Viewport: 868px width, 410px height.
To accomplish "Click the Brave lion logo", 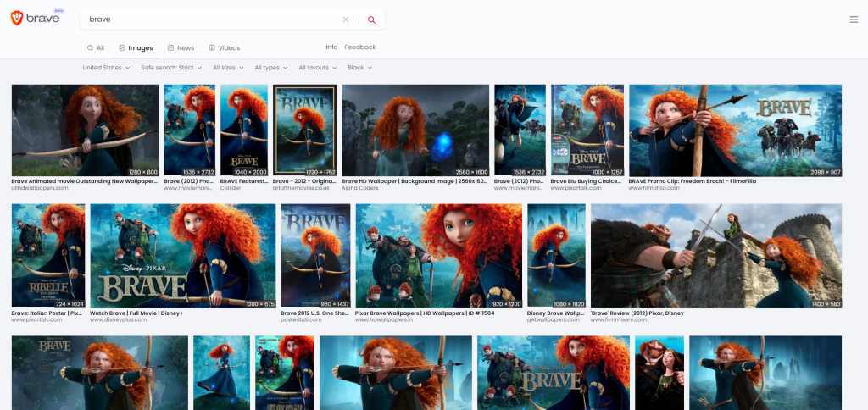I will click(x=17, y=19).
